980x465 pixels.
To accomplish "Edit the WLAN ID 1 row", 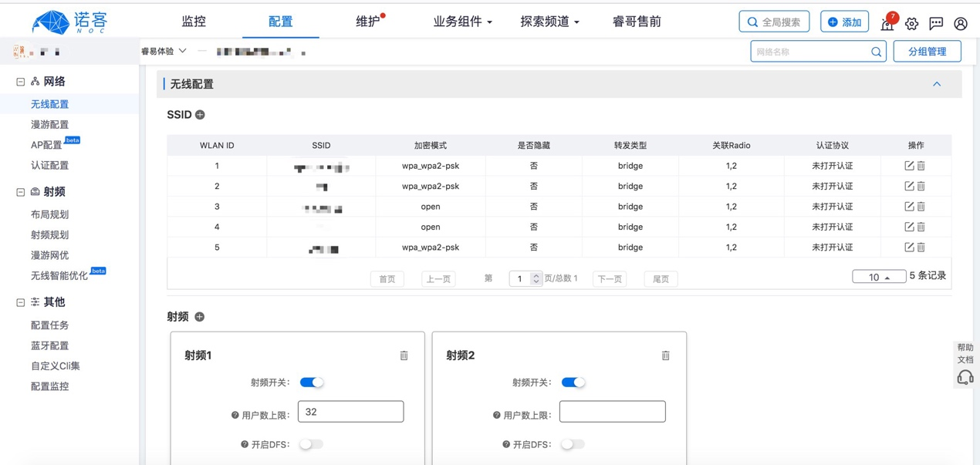I will click(x=909, y=166).
